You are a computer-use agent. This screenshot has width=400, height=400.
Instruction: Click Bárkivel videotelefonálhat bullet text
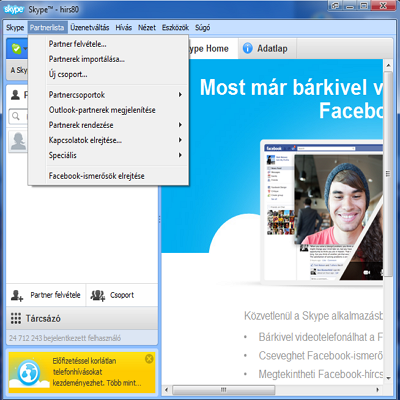coord(320,337)
